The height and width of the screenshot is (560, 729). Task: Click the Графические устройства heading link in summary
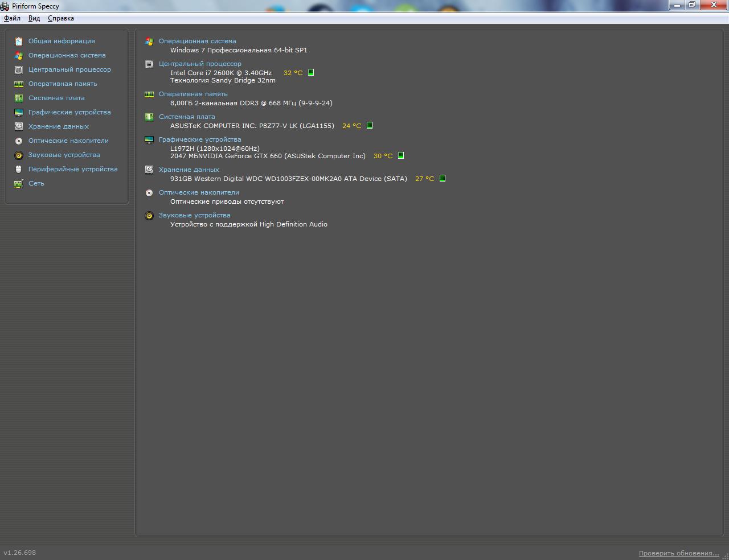coord(200,139)
